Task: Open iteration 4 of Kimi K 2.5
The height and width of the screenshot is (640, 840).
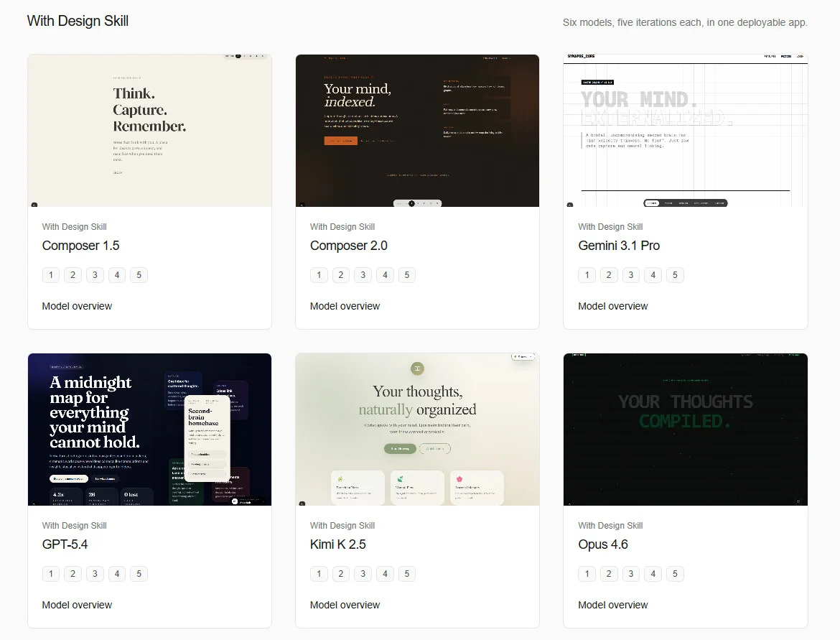Action: (x=385, y=574)
